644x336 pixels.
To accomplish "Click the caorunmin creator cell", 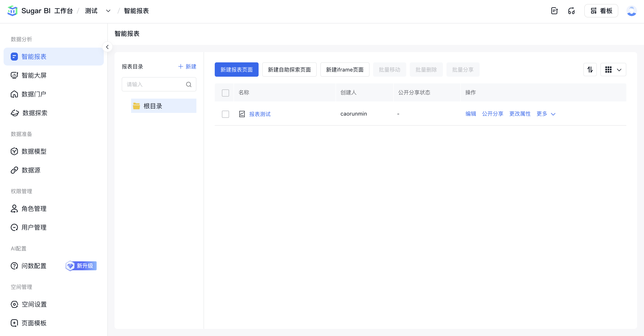I will 353,114.
